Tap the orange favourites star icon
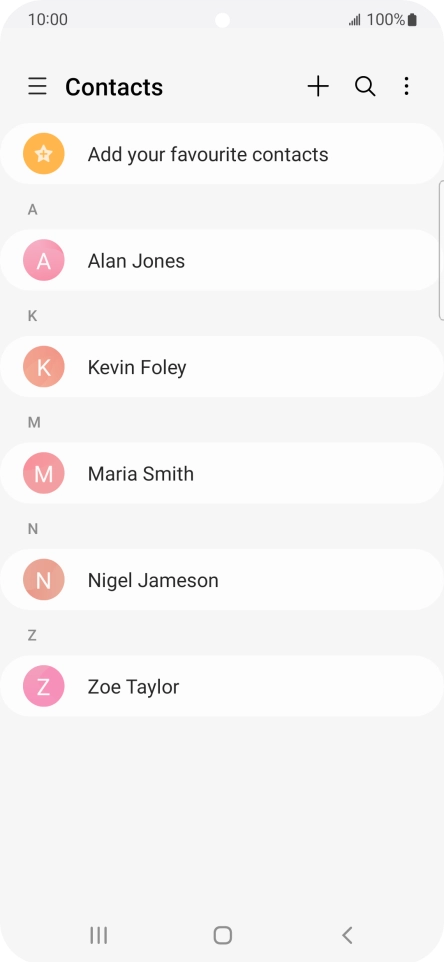The width and height of the screenshot is (444, 962). pyautogui.click(x=44, y=153)
